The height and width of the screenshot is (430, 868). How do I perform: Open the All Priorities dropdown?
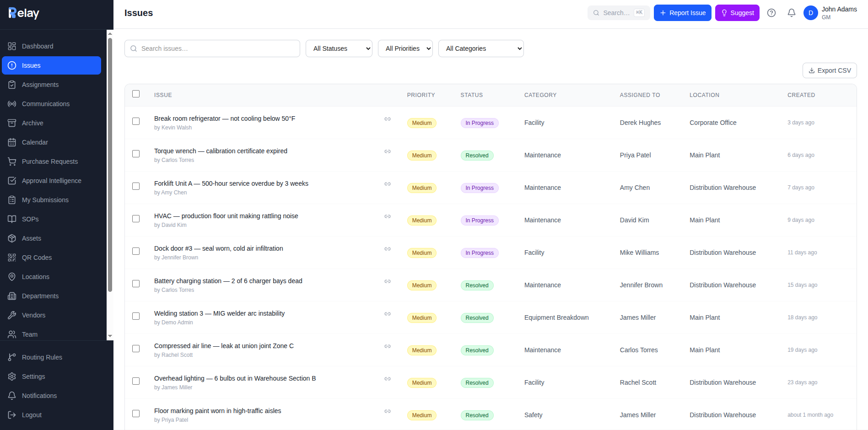tap(405, 48)
